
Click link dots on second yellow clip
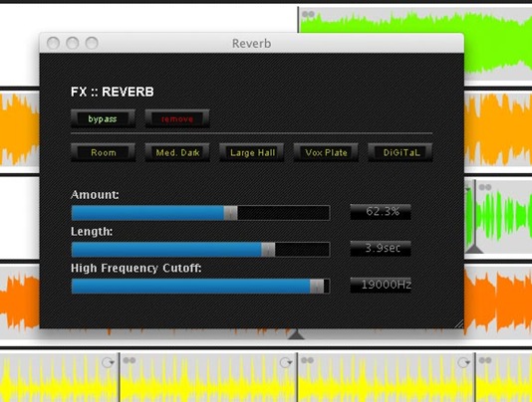130,360
